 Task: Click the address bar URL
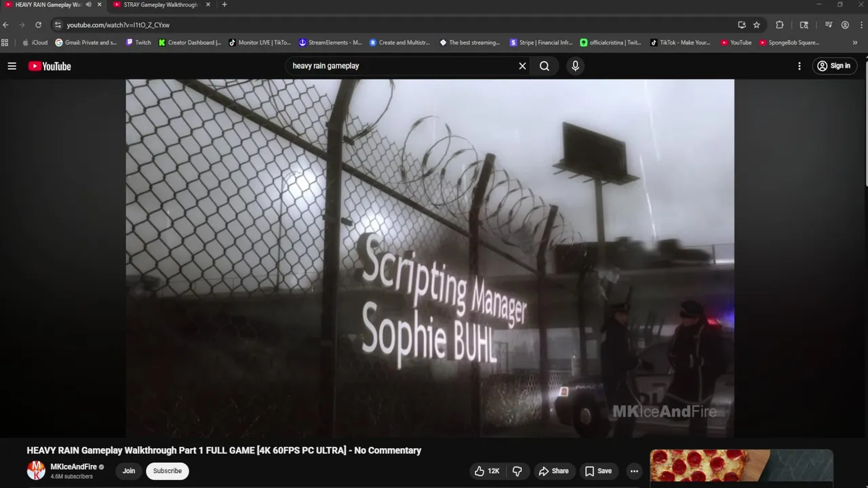tap(118, 25)
